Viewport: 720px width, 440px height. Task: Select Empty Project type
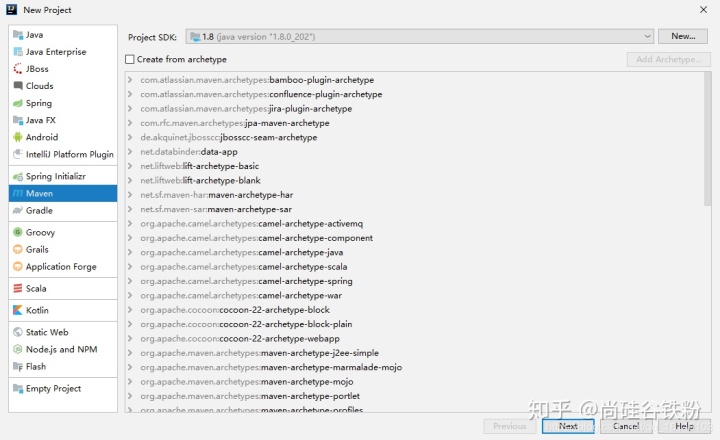[63, 389]
